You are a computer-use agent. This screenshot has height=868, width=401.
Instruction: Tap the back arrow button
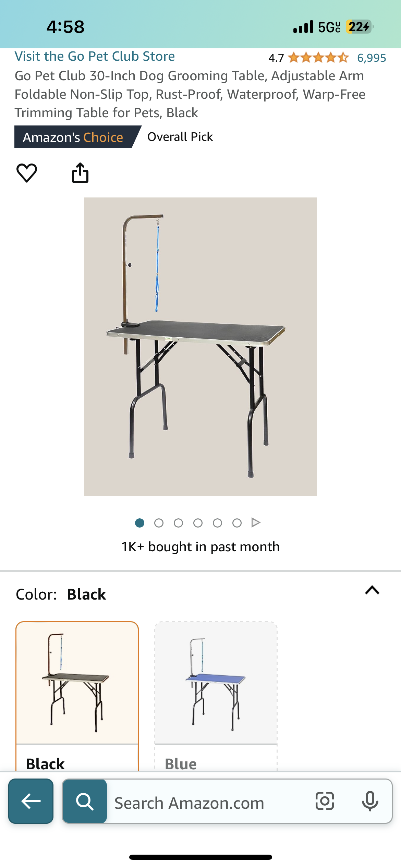(x=31, y=801)
